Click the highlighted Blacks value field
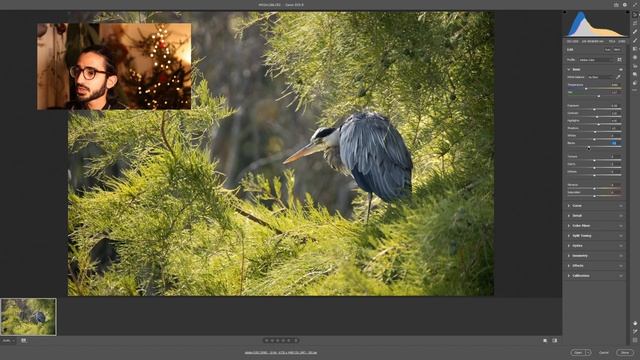 (x=614, y=143)
